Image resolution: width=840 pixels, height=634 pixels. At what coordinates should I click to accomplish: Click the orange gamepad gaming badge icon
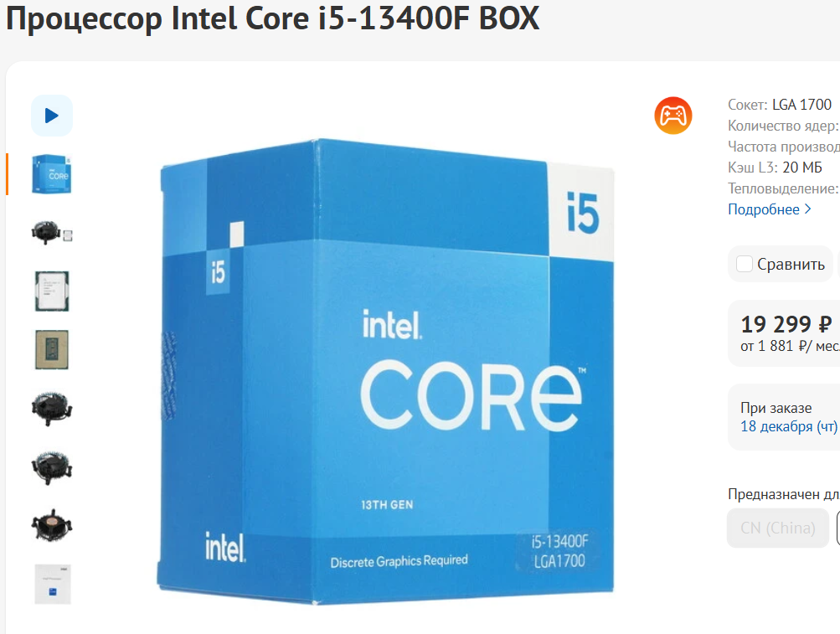[x=673, y=116]
